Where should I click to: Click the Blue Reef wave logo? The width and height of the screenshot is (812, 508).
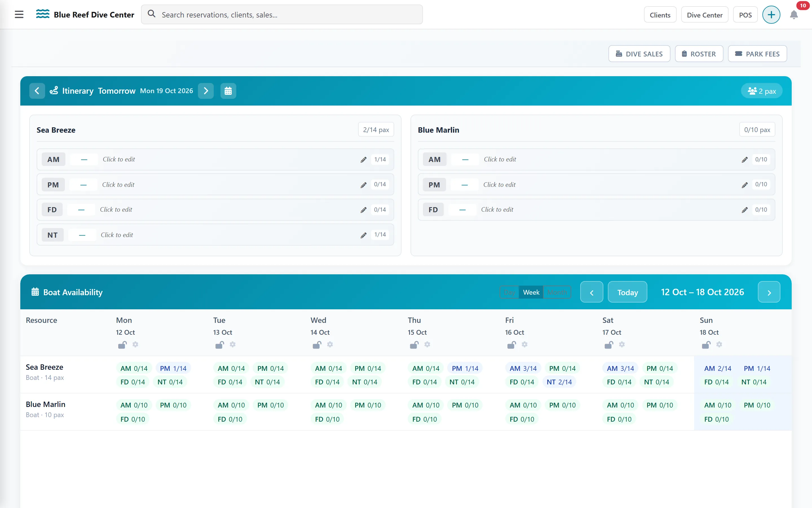click(x=43, y=14)
